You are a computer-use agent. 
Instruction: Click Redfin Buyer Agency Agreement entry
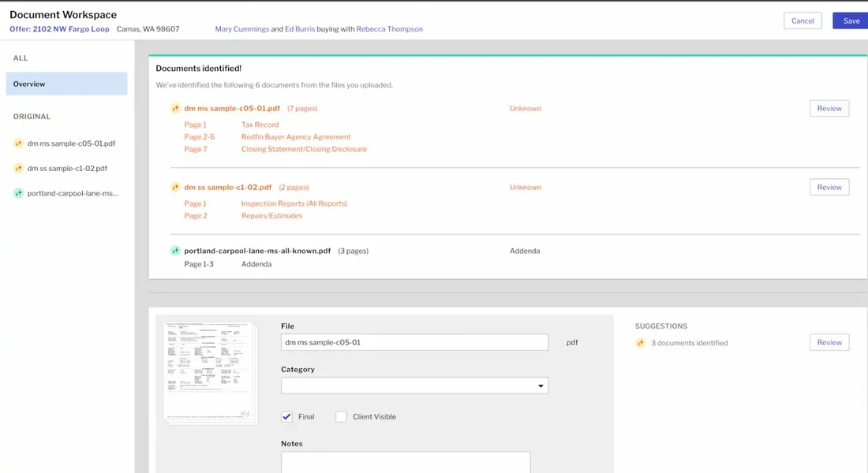point(296,136)
